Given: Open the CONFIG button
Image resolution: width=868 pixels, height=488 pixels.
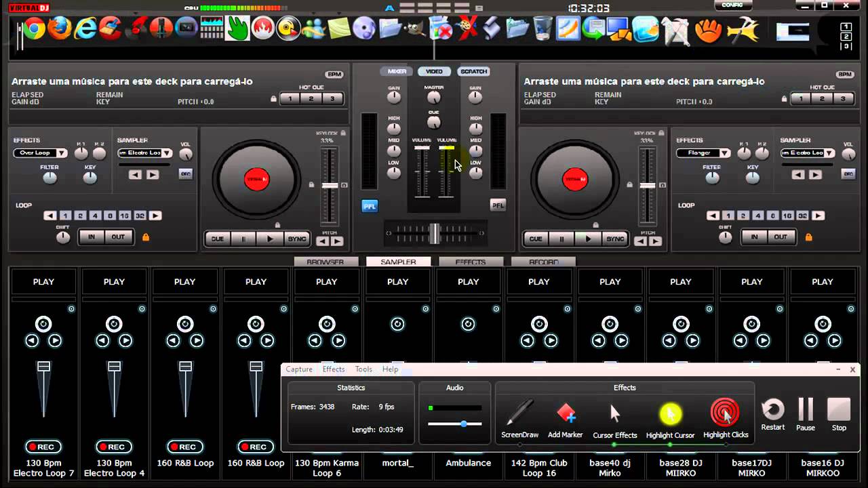Looking at the screenshot, I should pos(732,5).
